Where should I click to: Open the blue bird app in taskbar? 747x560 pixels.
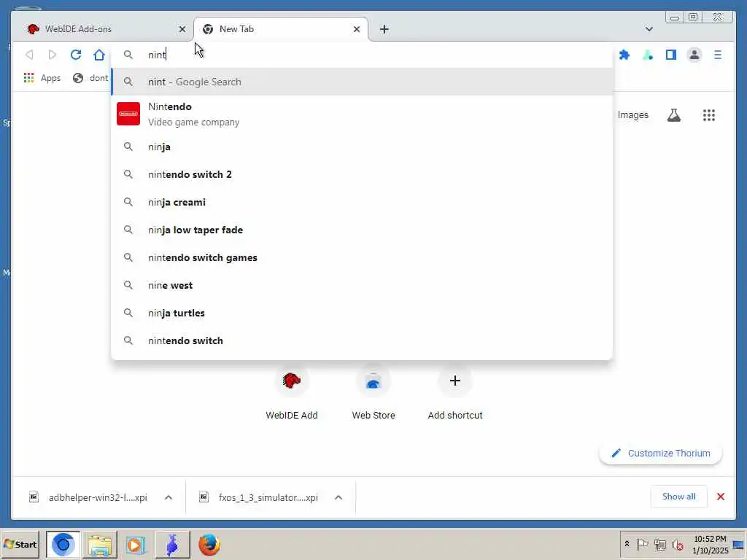(x=172, y=544)
